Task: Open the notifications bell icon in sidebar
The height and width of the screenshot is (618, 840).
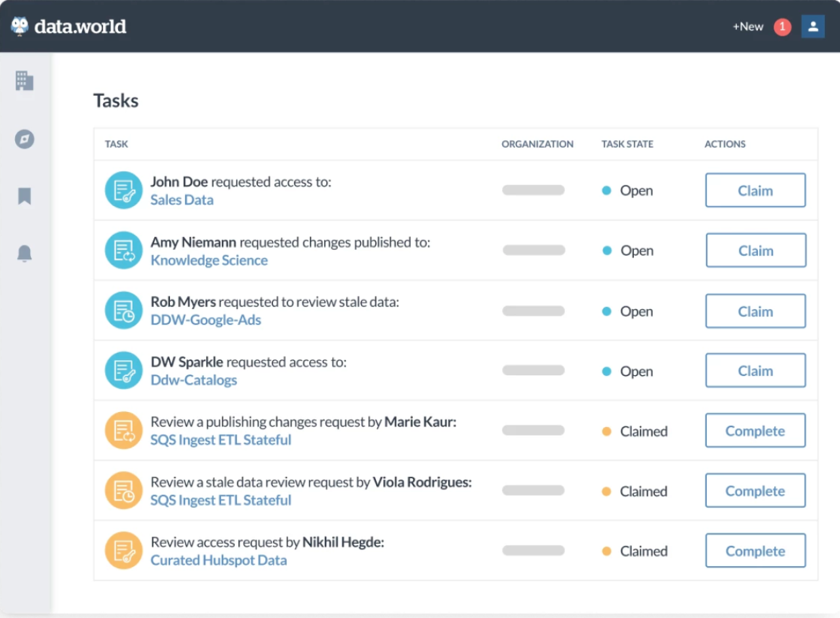Action: pyautogui.click(x=24, y=253)
